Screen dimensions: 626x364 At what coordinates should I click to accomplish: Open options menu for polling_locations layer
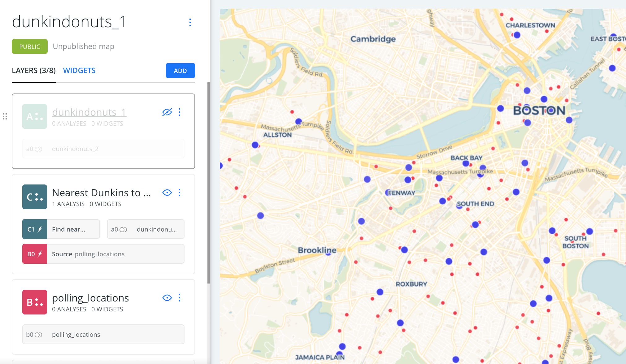(180, 298)
